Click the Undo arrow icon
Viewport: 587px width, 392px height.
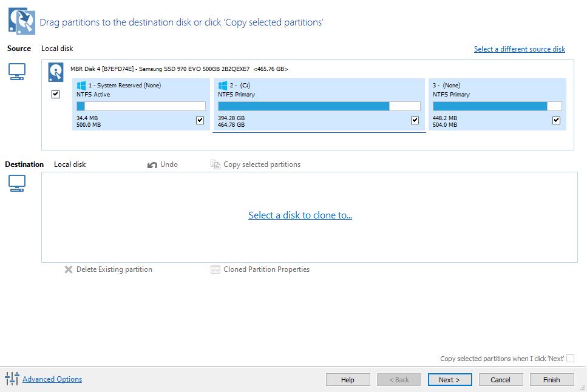pos(152,164)
